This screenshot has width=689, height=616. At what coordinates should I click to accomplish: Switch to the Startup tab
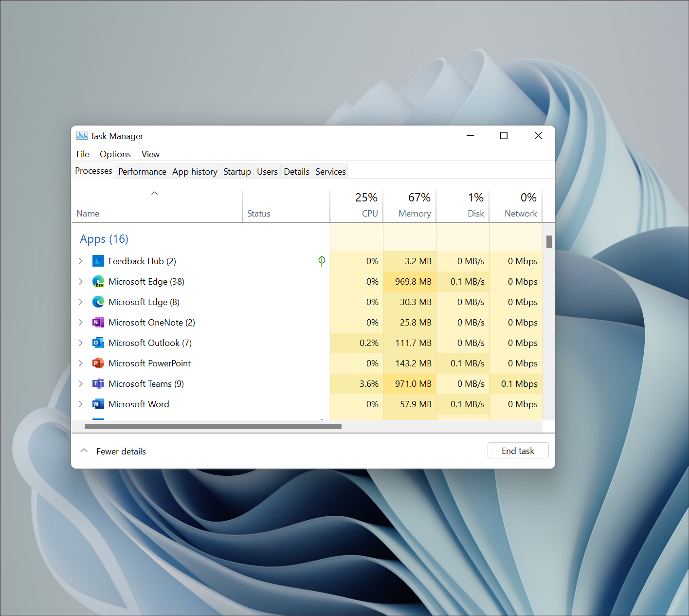[x=237, y=172]
